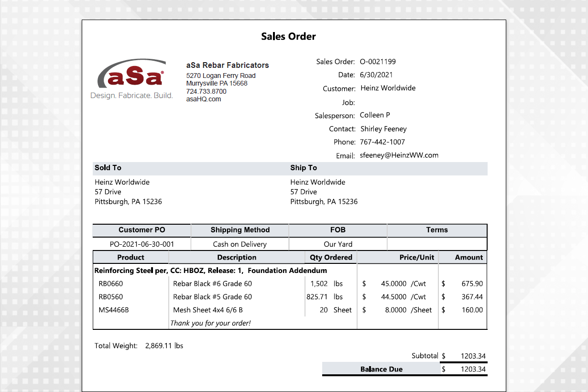Click the Our Yard FOB value
The height and width of the screenshot is (392, 588).
[338, 244]
